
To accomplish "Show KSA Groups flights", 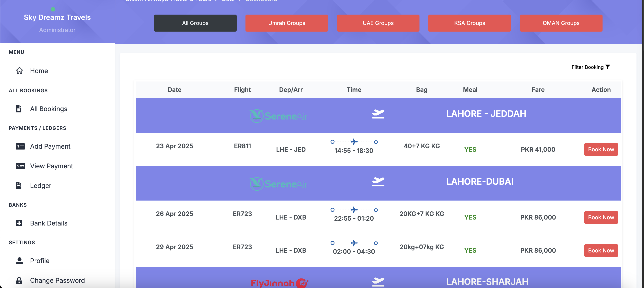I will pos(469,23).
